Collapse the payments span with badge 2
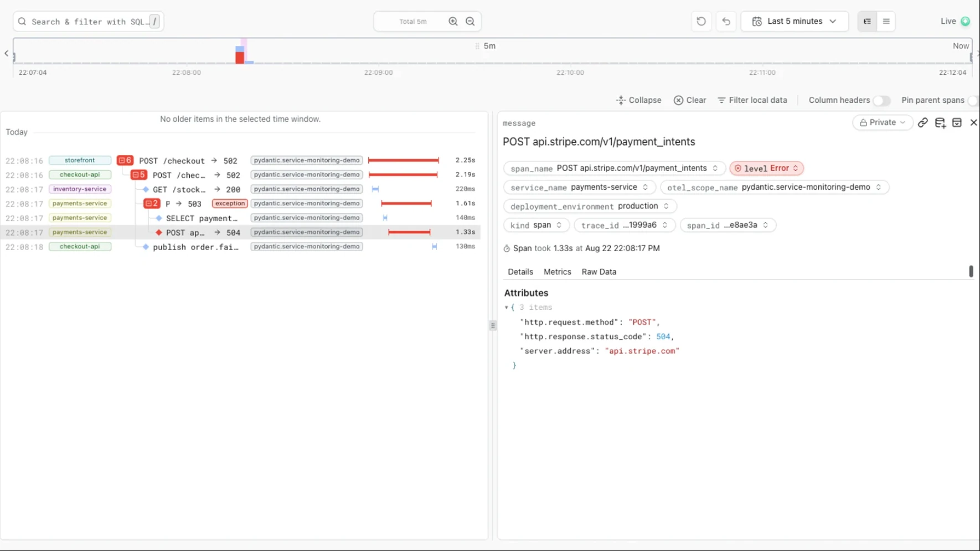The height and width of the screenshot is (551, 980). pos(152,204)
